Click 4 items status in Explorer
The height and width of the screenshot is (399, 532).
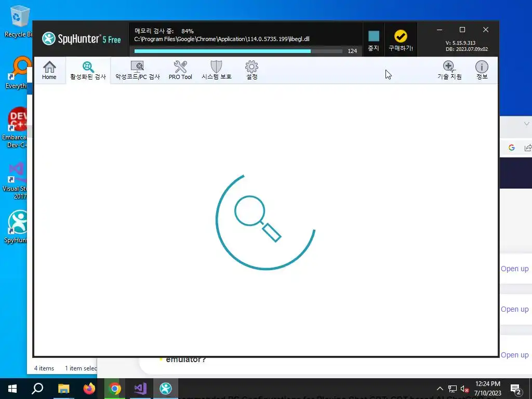(44, 368)
